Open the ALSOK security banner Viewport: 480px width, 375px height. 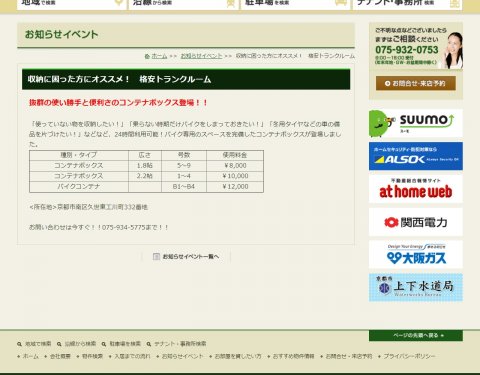tap(416, 156)
